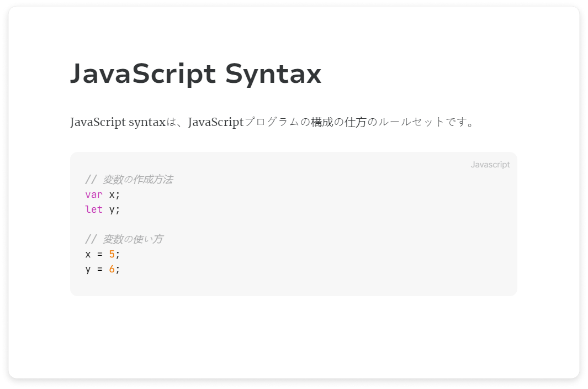This screenshot has height=389, width=588.
Task: Click the comment 変数の使い方
Action: point(124,239)
